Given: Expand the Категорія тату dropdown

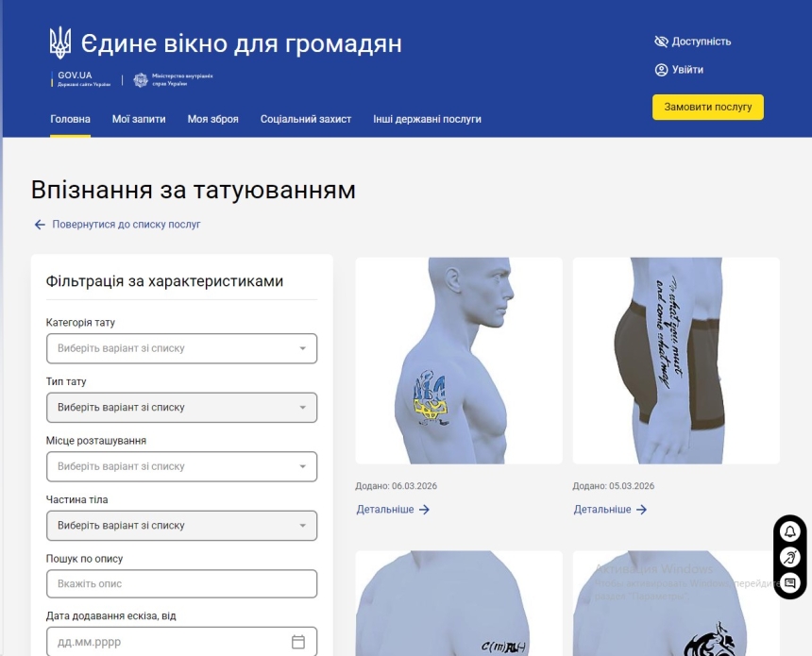Looking at the screenshot, I should pos(182,348).
